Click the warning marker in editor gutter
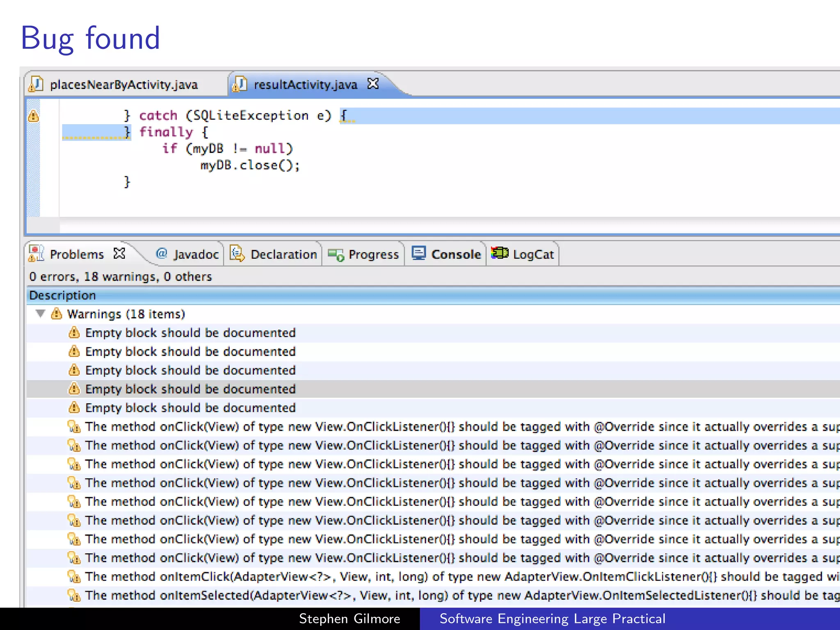This screenshot has width=840, height=630. [x=34, y=116]
